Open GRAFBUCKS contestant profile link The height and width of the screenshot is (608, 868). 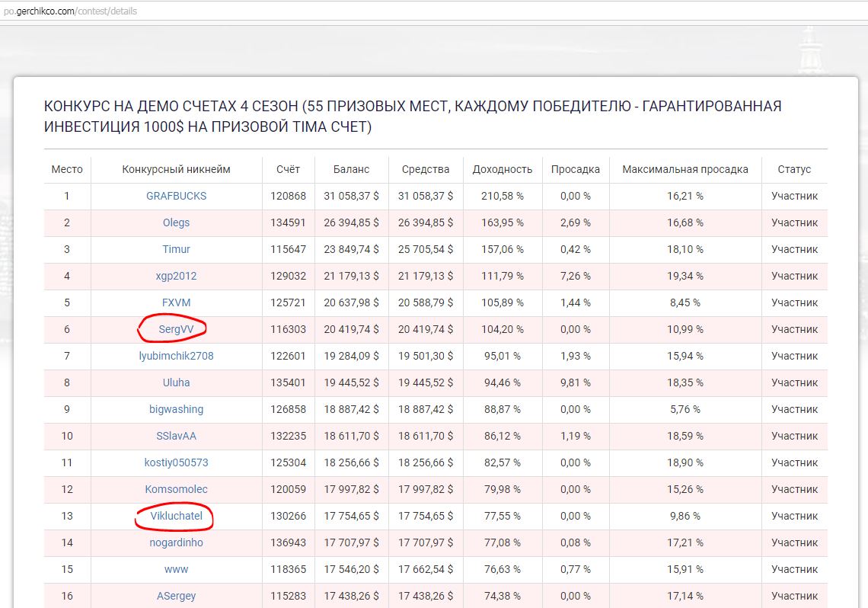coord(176,196)
